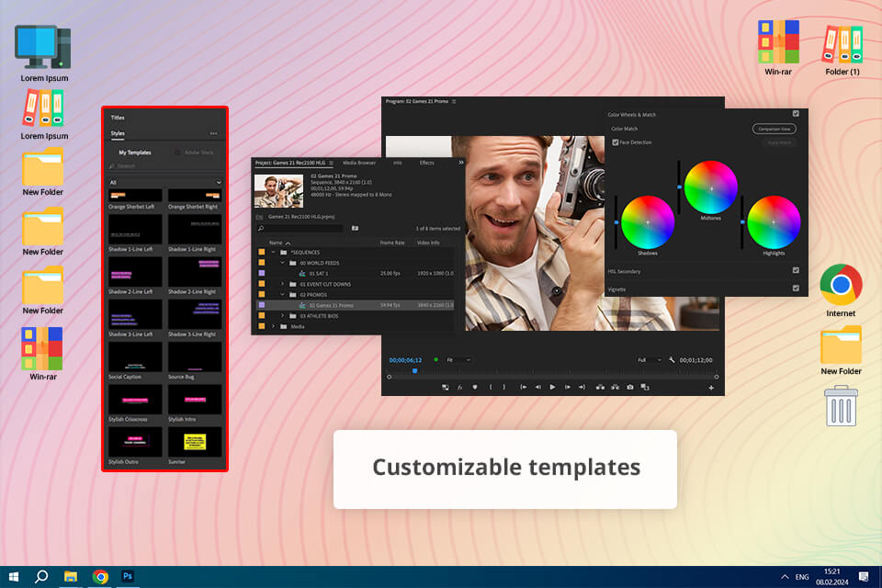Viewport: 882px width, 588px height.
Task: Click the Comparison View icon in transport bar
Action: (645, 387)
